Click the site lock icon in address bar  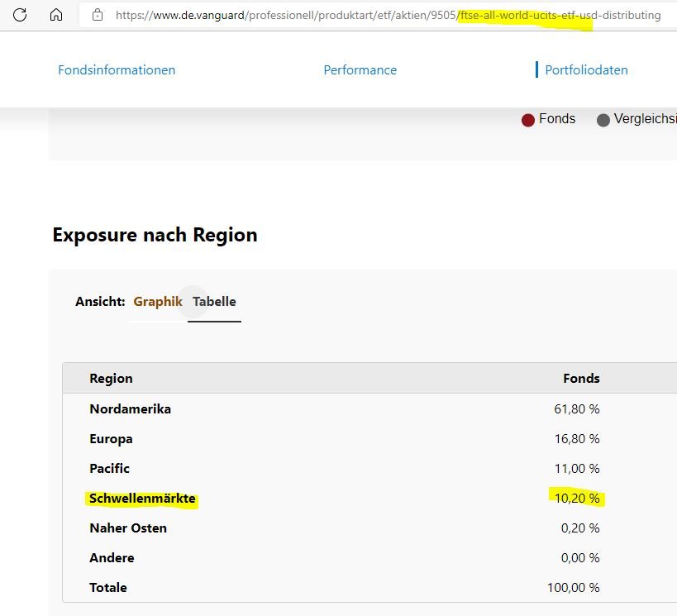coord(98,15)
